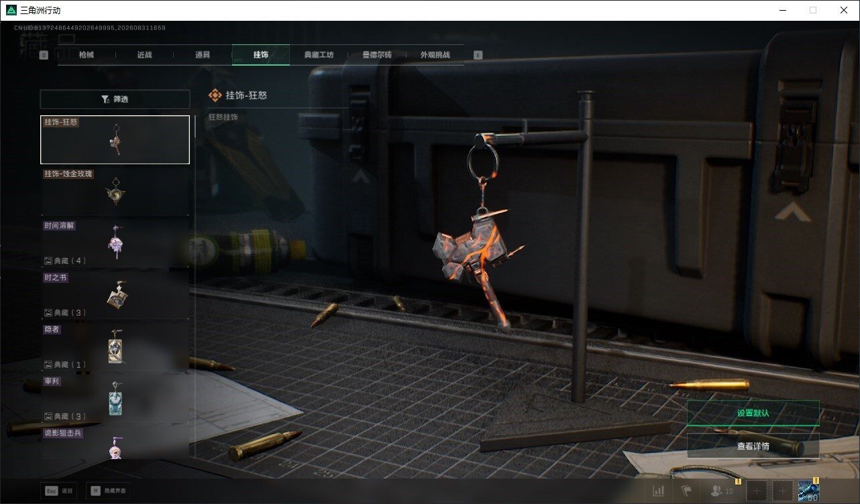Open the 典藏工坊 tab
The height and width of the screenshot is (504, 860).
pos(319,55)
